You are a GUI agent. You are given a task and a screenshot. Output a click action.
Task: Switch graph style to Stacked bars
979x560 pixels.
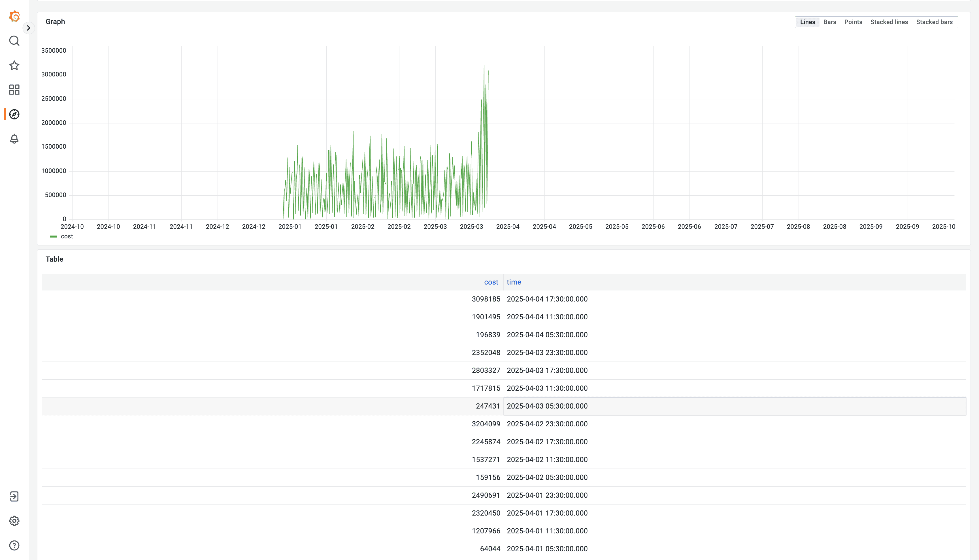point(934,22)
